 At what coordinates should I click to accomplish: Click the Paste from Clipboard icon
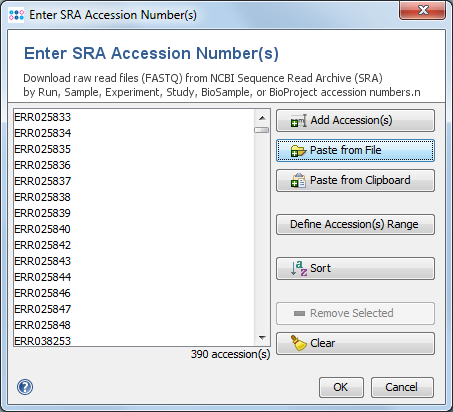298,180
